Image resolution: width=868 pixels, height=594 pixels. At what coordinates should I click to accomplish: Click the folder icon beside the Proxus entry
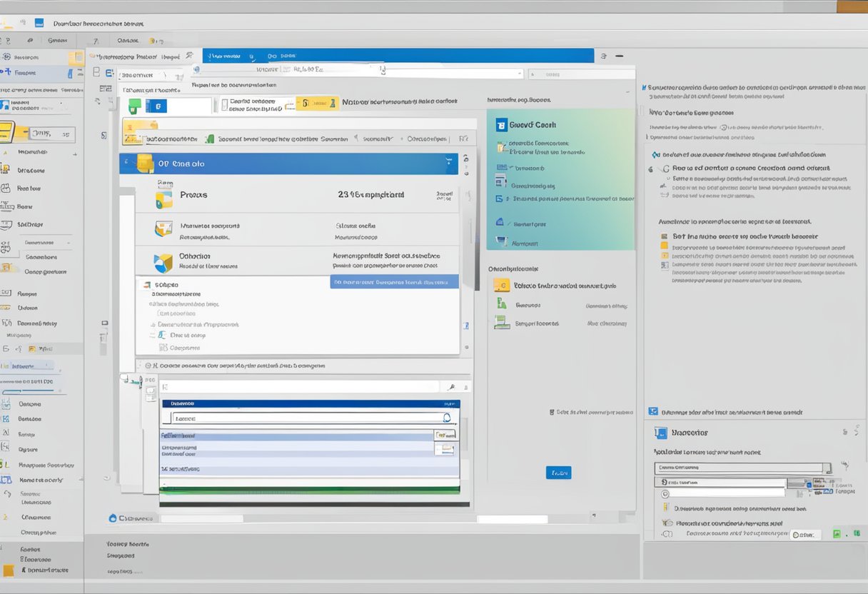pyautogui.click(x=163, y=196)
